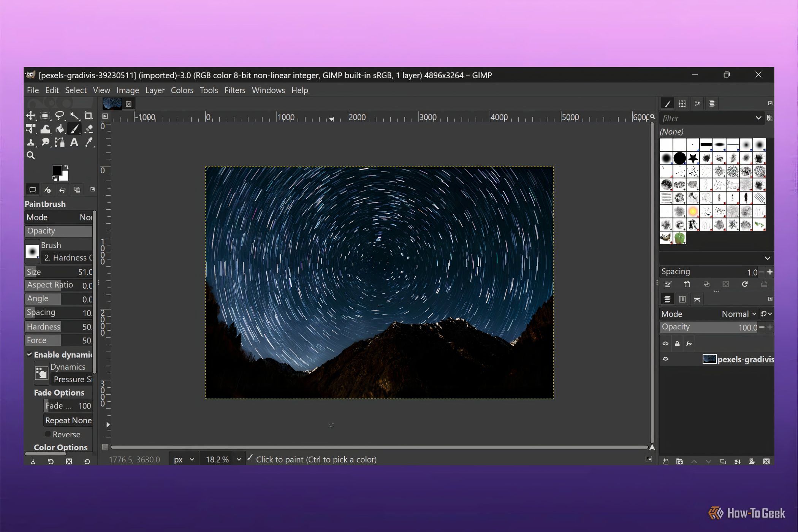Select the green pepper brush thumbnail
This screenshot has height=532, width=798.
[679, 238]
